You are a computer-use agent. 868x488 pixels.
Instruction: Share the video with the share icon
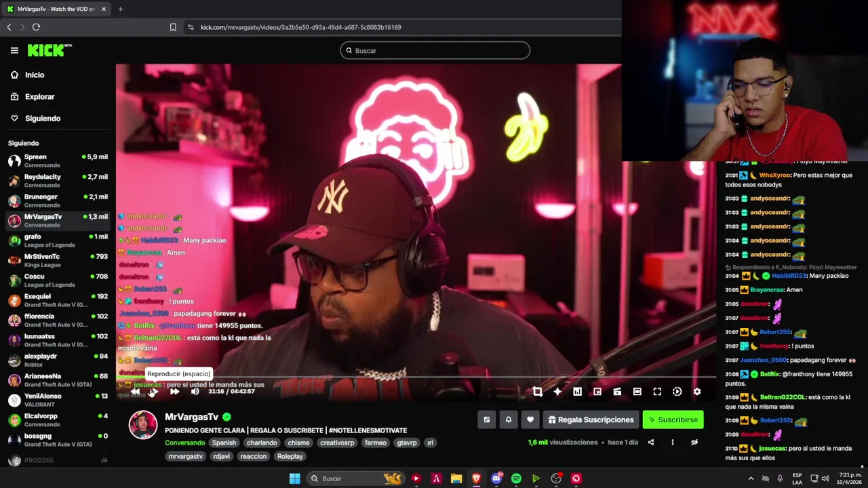click(x=651, y=443)
